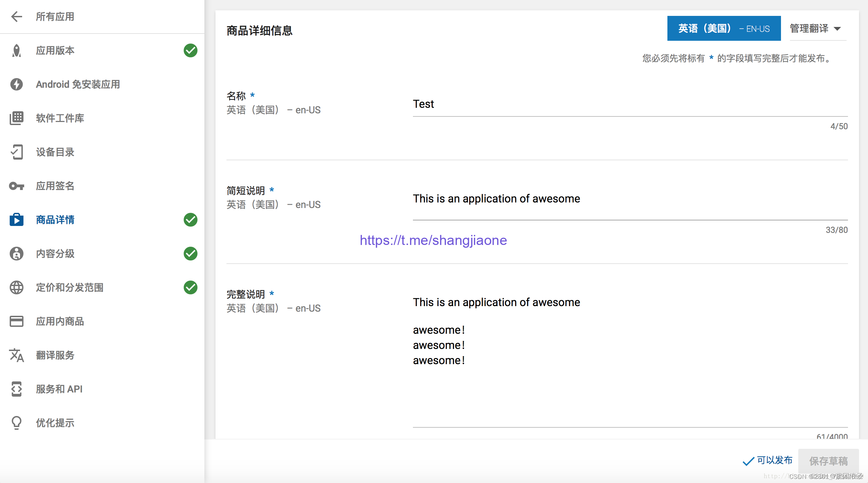Click the lightning icon for Android 免安装应用
The width and height of the screenshot is (868, 483).
[x=16, y=84]
